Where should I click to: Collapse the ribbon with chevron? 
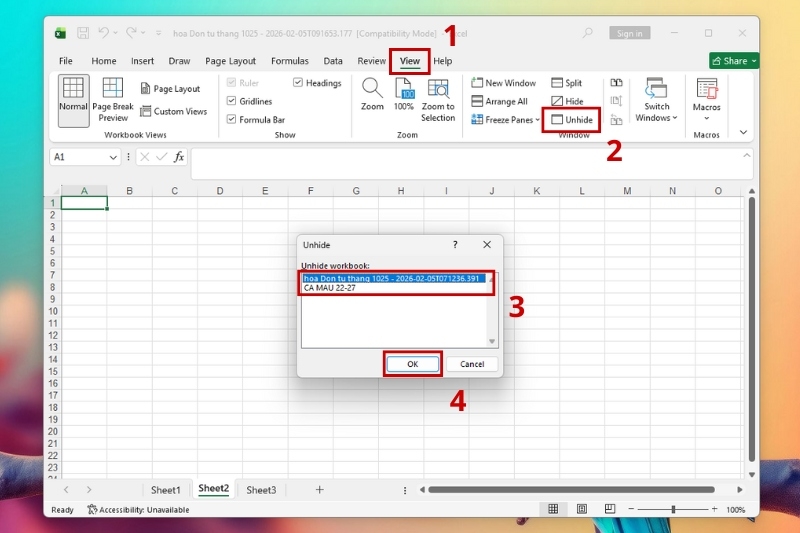tap(743, 133)
